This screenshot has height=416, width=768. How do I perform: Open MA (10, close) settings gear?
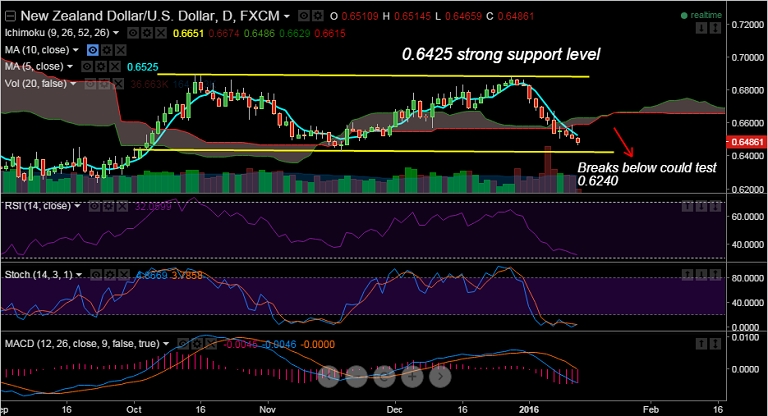pos(107,50)
